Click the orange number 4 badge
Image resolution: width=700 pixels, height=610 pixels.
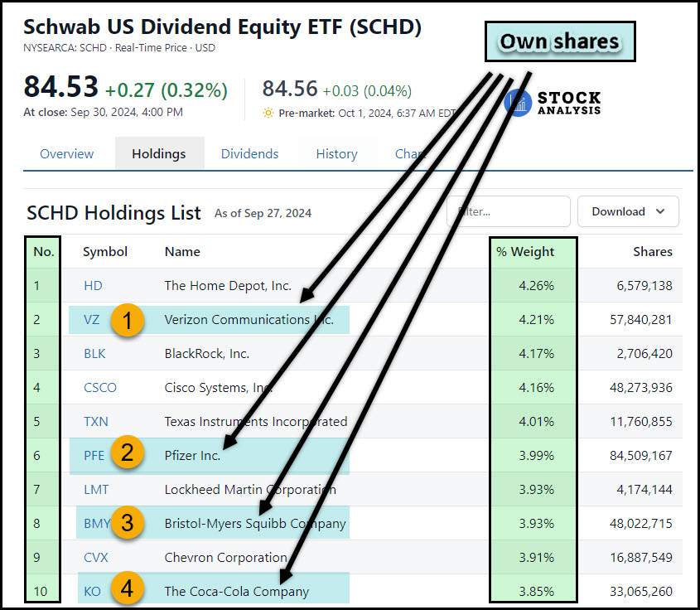coord(128,590)
